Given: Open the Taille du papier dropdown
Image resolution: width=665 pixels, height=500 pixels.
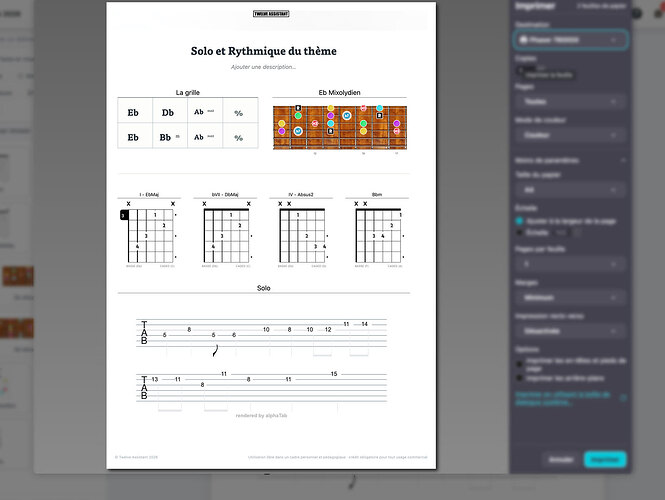Looking at the screenshot, I should (x=570, y=190).
